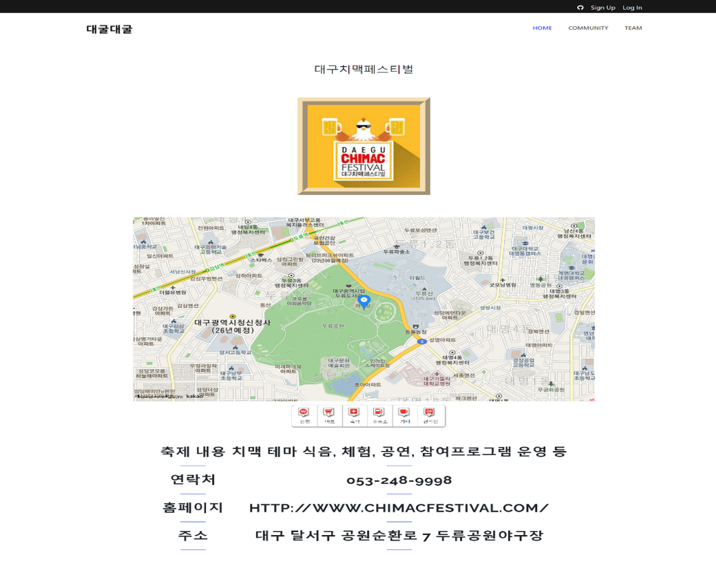Click the 두류산 label on the map

point(424,293)
